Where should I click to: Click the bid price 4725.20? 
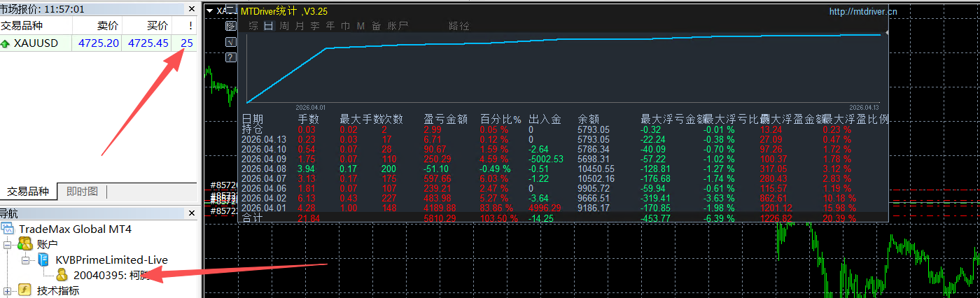pos(99,43)
